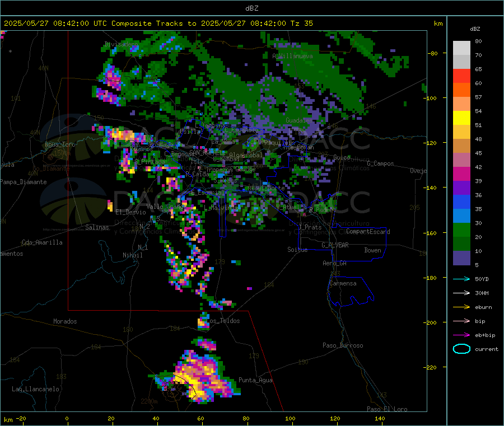Pick the purple 36-39 dBZ swatch
The image size is (504, 426).
pos(461,188)
